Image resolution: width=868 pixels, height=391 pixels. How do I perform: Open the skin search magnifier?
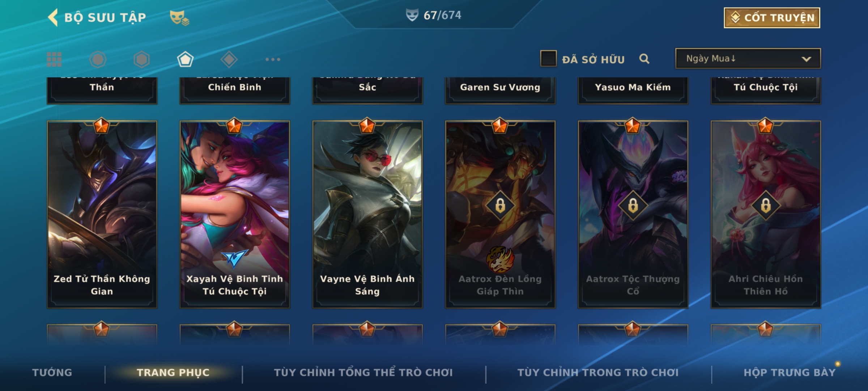(x=644, y=59)
